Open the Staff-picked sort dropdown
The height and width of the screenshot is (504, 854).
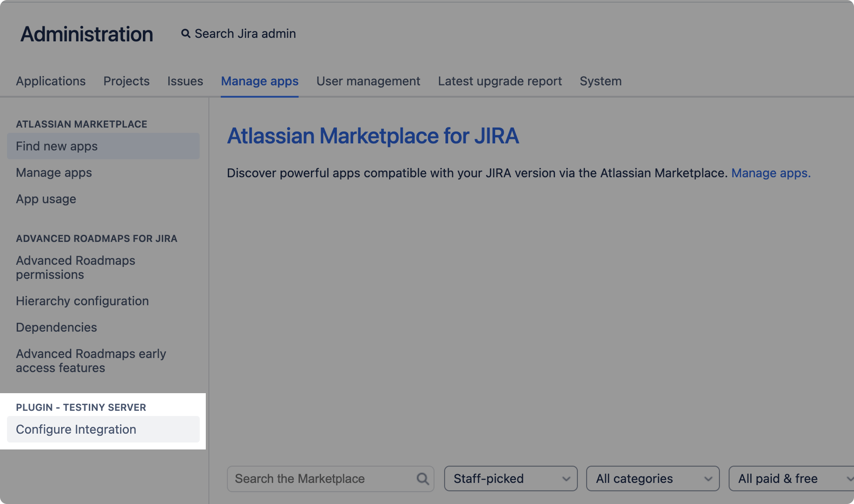511,478
